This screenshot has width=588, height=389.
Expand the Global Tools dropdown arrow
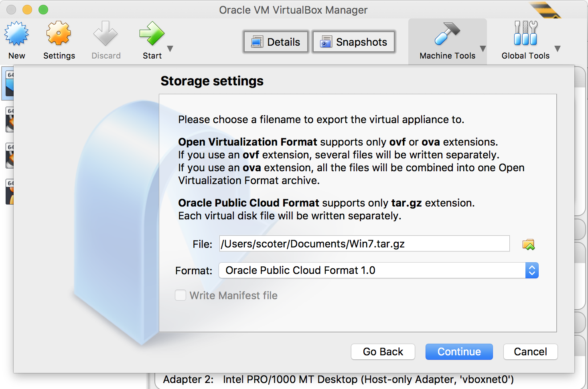[x=557, y=49]
